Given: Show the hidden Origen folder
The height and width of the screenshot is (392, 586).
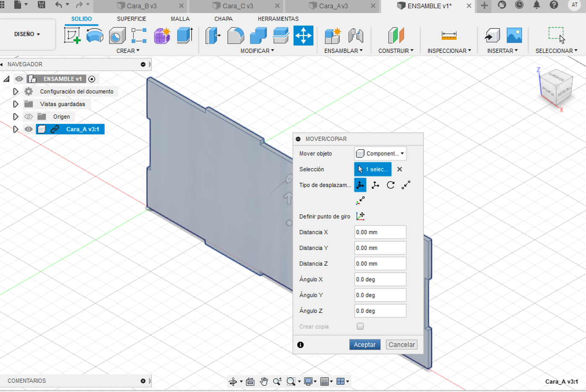Looking at the screenshot, I should [29, 117].
